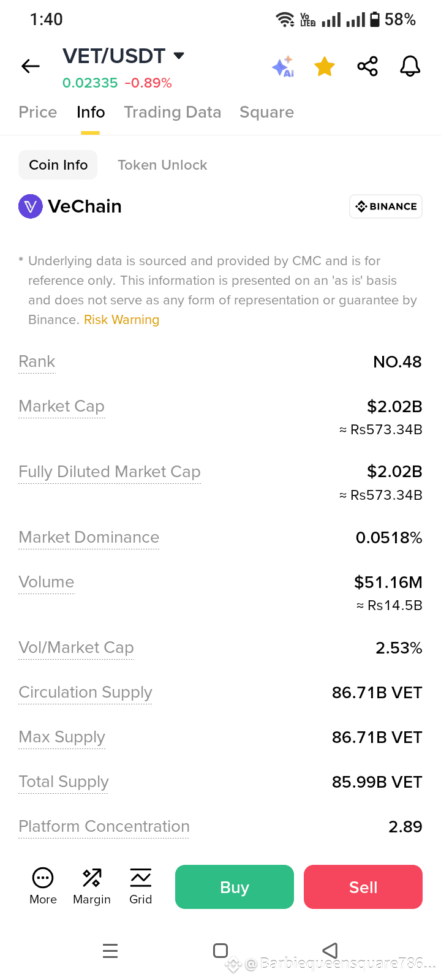Screen dimensions: 441x980
Task: Open the Trading Data tab
Action: (x=172, y=112)
